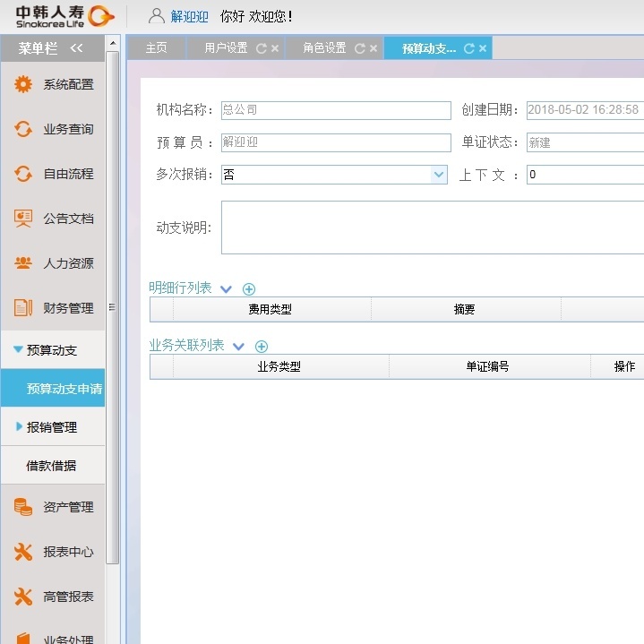Click the 公告文档 presentation icon
This screenshot has height=644, width=644.
(23, 219)
